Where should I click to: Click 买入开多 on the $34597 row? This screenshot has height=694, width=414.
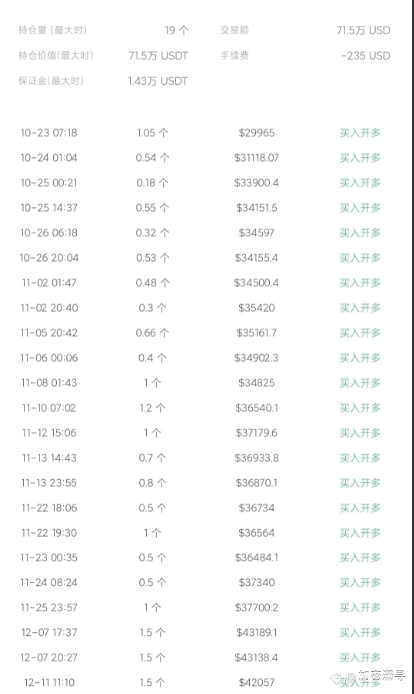click(360, 233)
